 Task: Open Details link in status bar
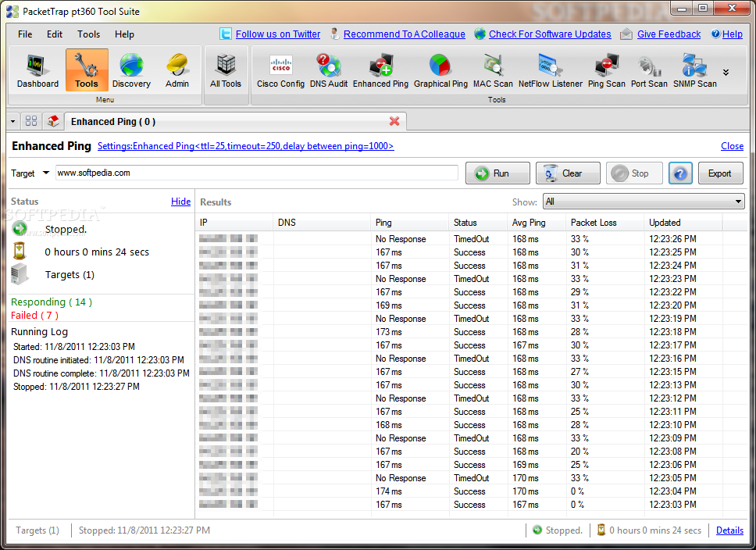click(729, 530)
